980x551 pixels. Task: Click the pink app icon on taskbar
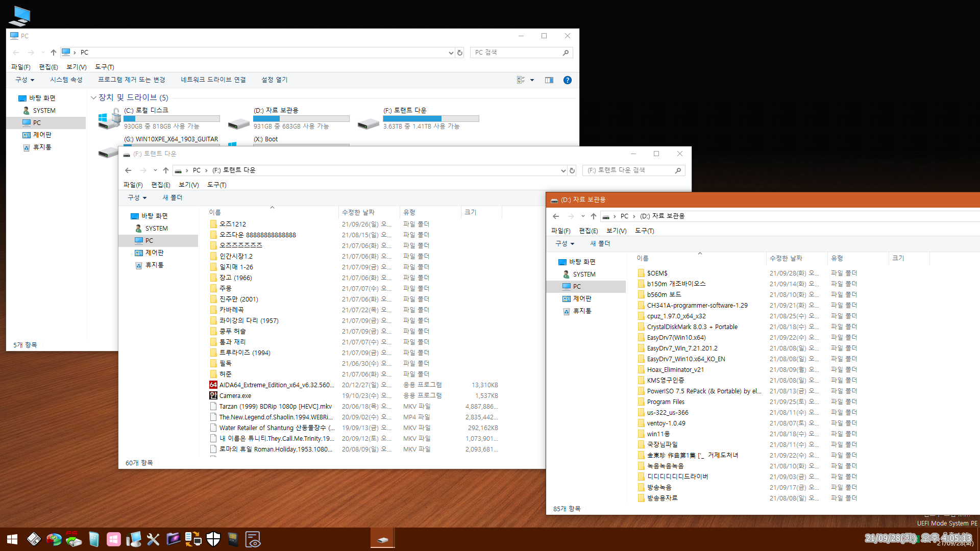tap(113, 539)
